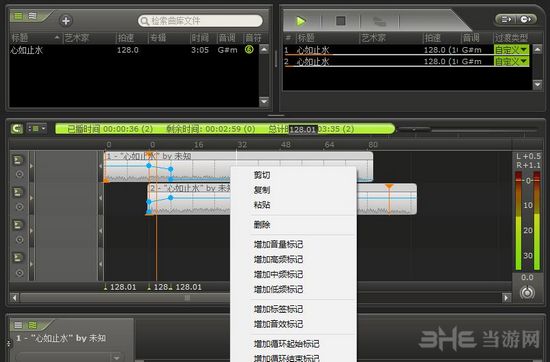Select 增加音量标记 in the context menu
Screen dimensions: 550x362
click(278, 244)
